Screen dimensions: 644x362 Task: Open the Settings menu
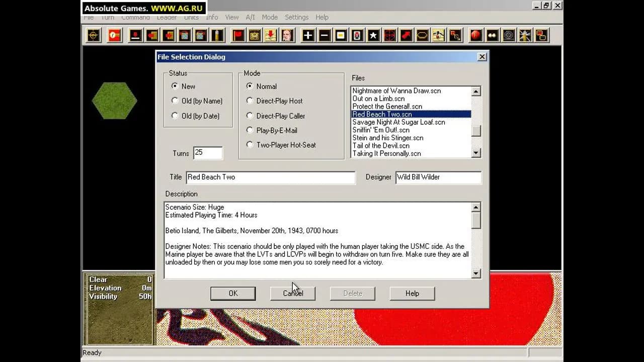coord(297,17)
